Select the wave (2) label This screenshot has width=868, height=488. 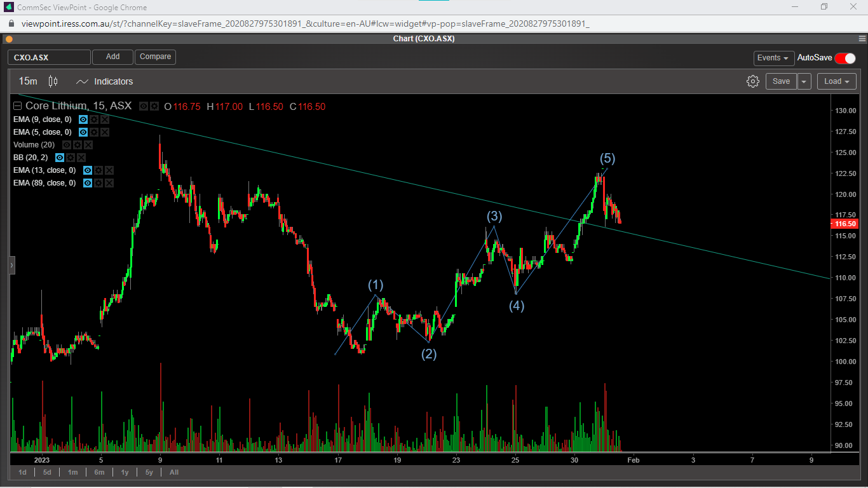coord(429,354)
